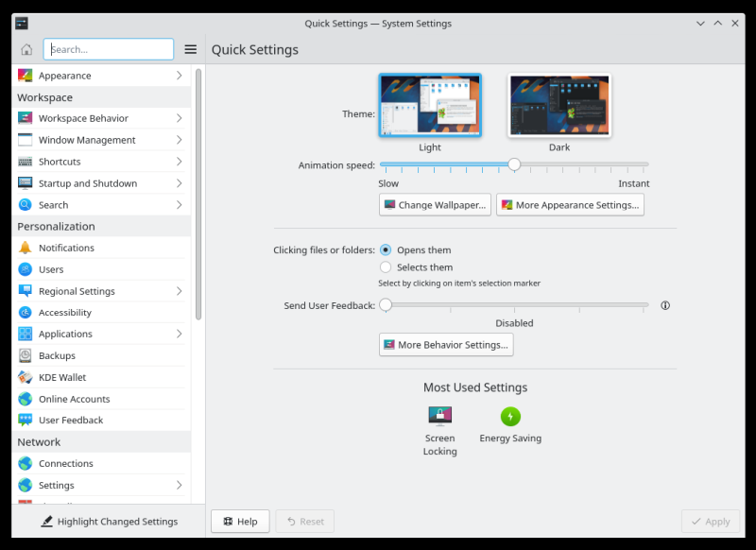Click the home icon beside search
The width and height of the screenshot is (756, 550).
pyautogui.click(x=26, y=49)
